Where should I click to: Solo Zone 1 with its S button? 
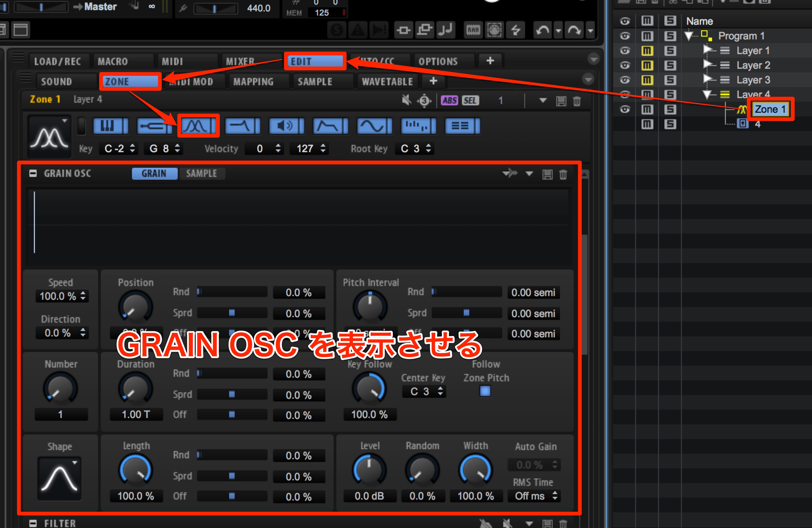point(670,109)
